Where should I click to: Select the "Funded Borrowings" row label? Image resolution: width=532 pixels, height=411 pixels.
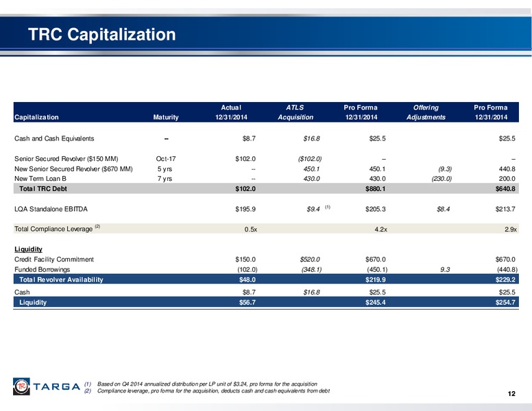[x=42, y=270]
